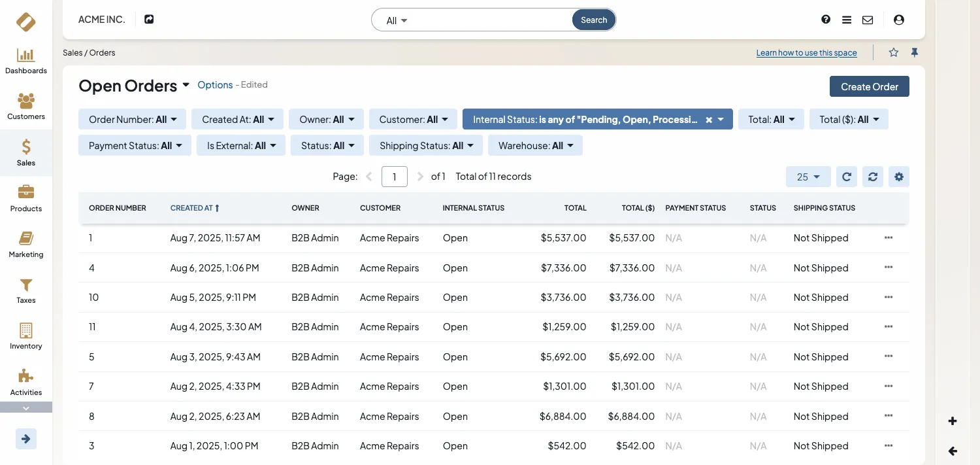Screen dimensions: 980x465
Task: Open the Marketing menu in sidebar
Action: pos(26,245)
